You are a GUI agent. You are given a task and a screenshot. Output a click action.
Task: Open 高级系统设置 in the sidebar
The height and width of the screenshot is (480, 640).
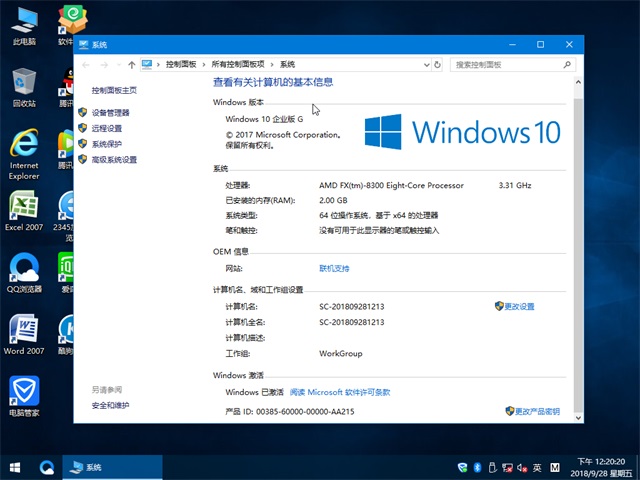[113, 160]
